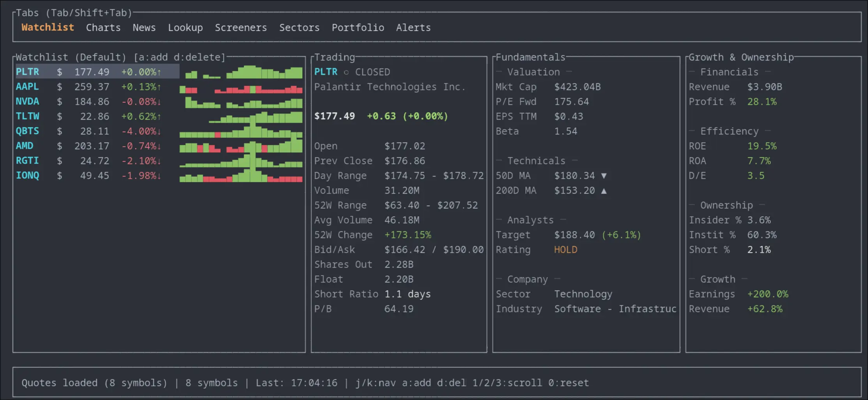Switch to the News tab
The width and height of the screenshot is (868, 400).
click(144, 27)
